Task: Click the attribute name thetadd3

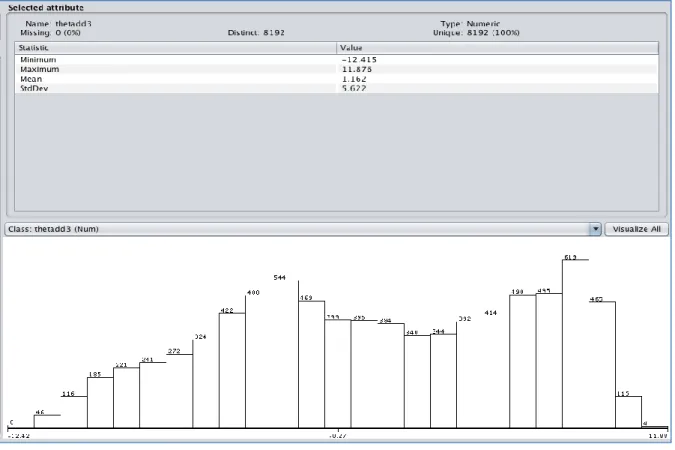Action: click(73, 24)
